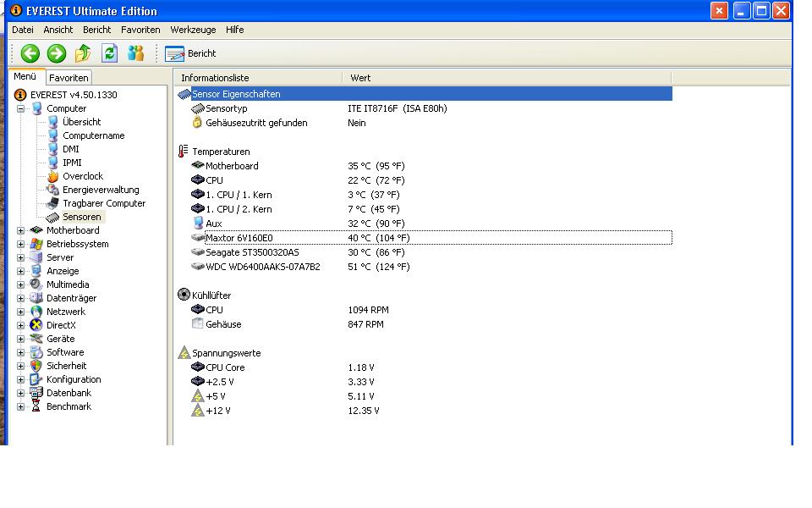Click the Sicherheit shield icon
Image resolution: width=812 pixels, height=508 pixels.
coord(36,366)
